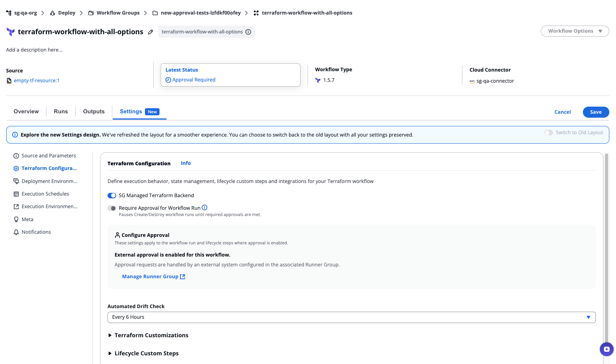
Task: Open the Meta section from the sidebar
Action: 27,219
